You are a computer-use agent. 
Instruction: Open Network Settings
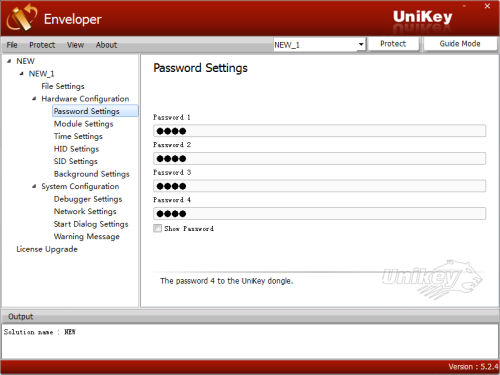[x=85, y=211]
